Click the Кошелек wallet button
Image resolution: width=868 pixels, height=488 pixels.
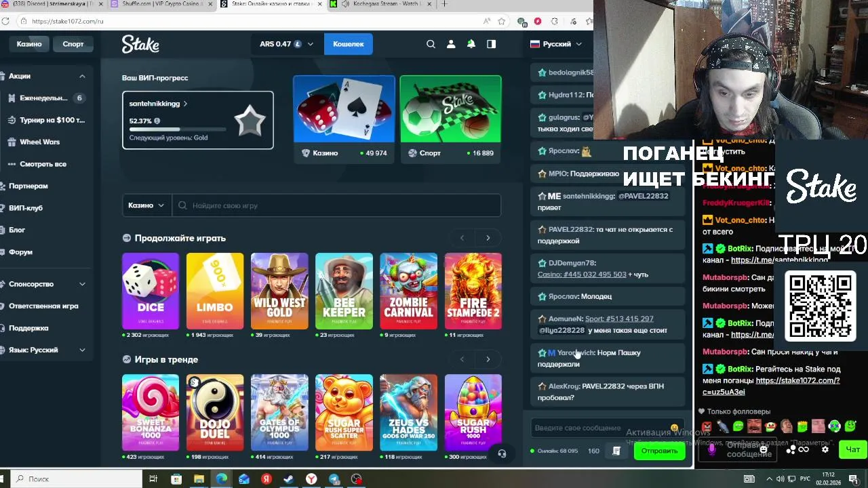click(x=348, y=44)
